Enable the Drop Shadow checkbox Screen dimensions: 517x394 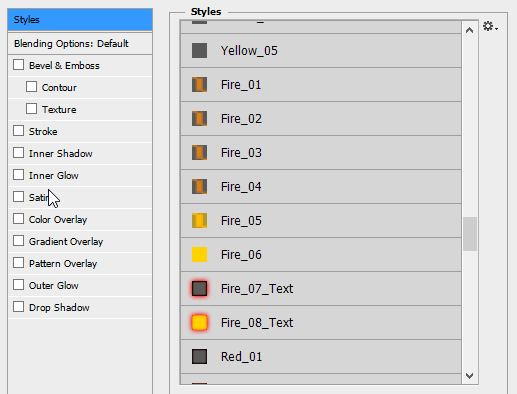click(18, 307)
